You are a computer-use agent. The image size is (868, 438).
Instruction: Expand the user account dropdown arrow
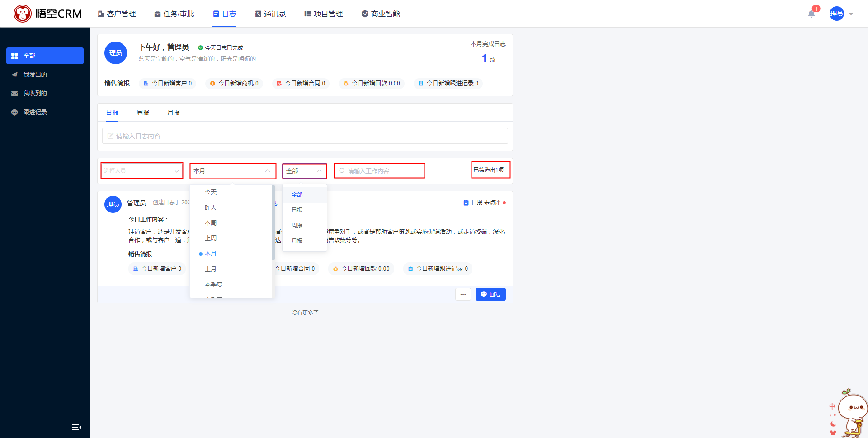pos(851,14)
